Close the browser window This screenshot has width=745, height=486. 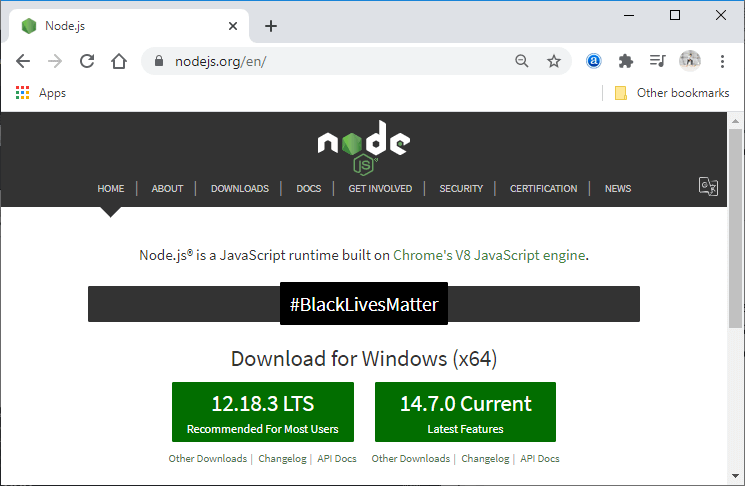coord(721,15)
